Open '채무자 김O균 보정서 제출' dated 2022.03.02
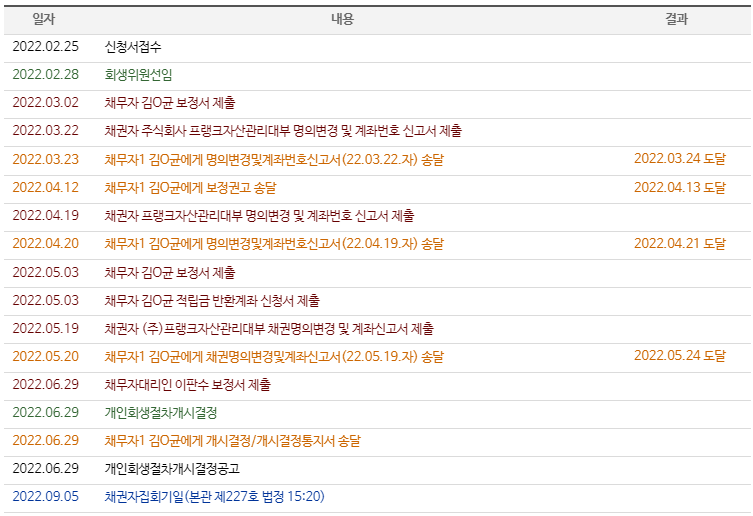 (x=170, y=102)
